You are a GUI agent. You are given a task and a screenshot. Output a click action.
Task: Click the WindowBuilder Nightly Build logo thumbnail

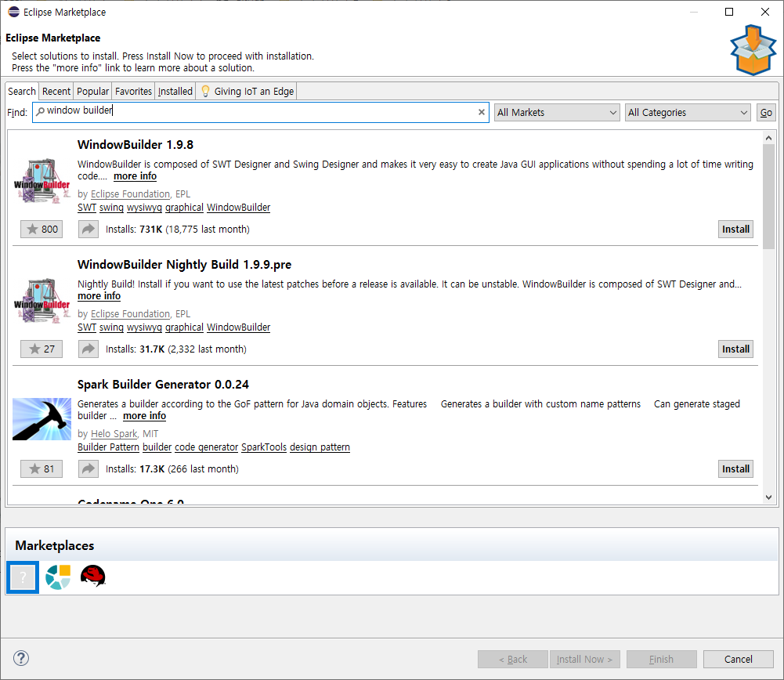pos(42,301)
